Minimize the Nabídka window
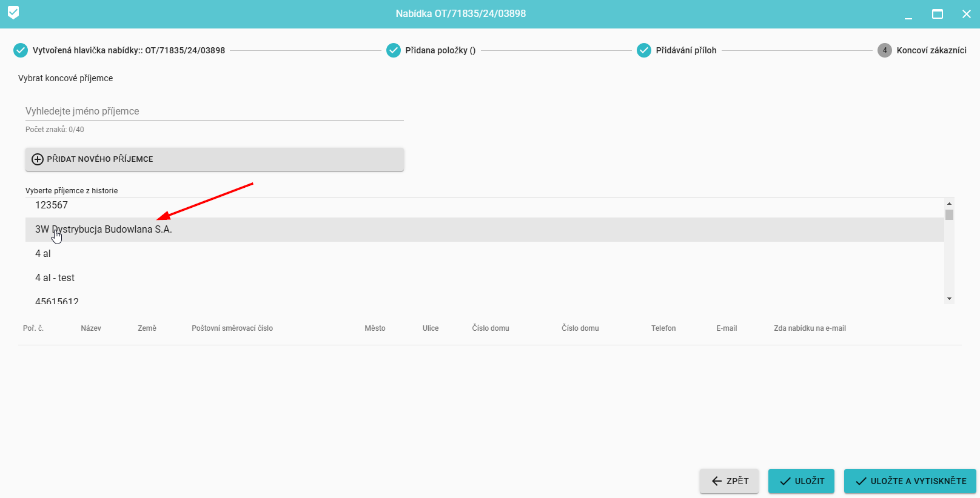 (908, 14)
